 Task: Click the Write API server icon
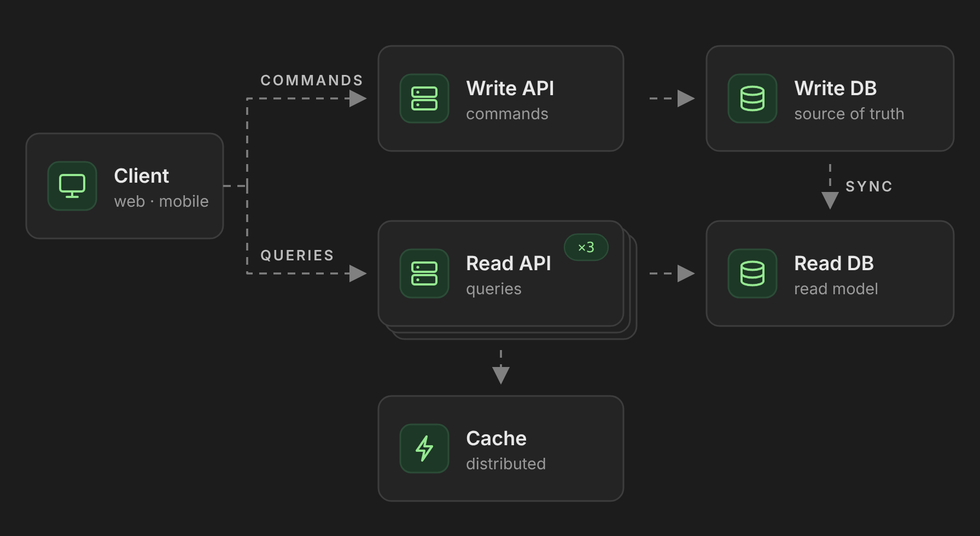coord(424,98)
